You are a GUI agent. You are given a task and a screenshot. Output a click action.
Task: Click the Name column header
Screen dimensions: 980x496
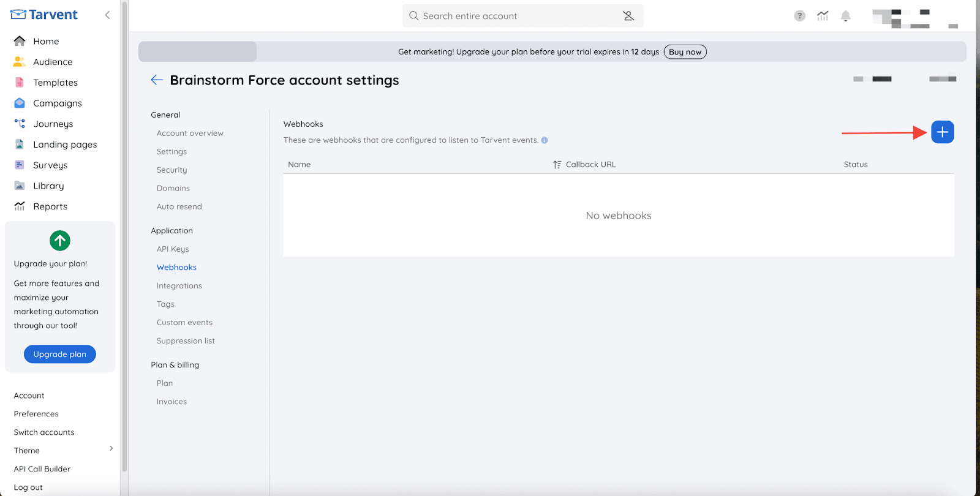pyautogui.click(x=300, y=165)
